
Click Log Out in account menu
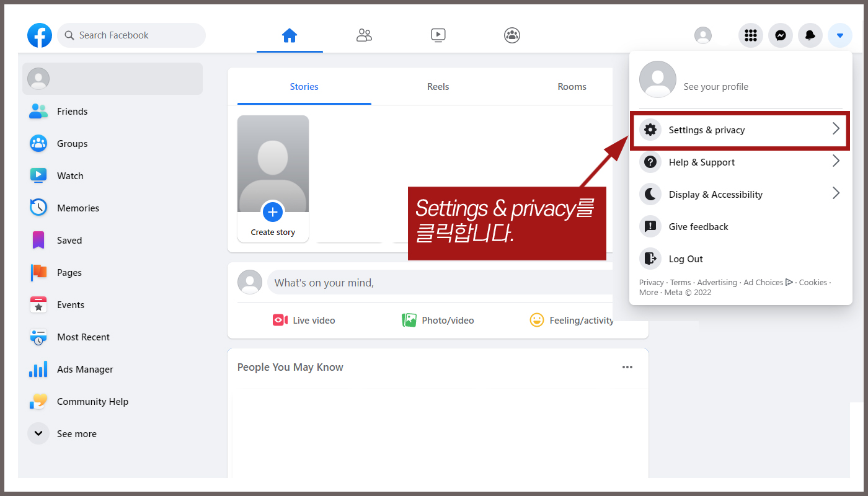pyautogui.click(x=741, y=259)
